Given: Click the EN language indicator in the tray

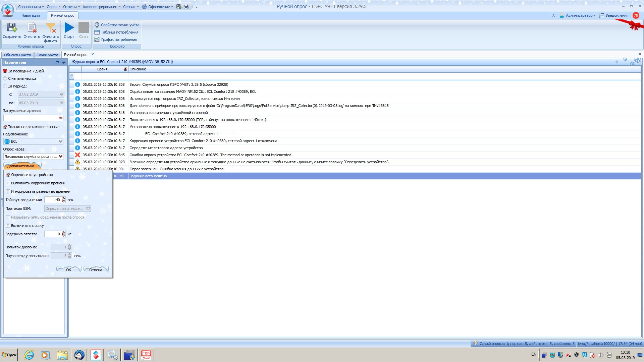Looking at the screenshot, I should pyautogui.click(x=534, y=354).
